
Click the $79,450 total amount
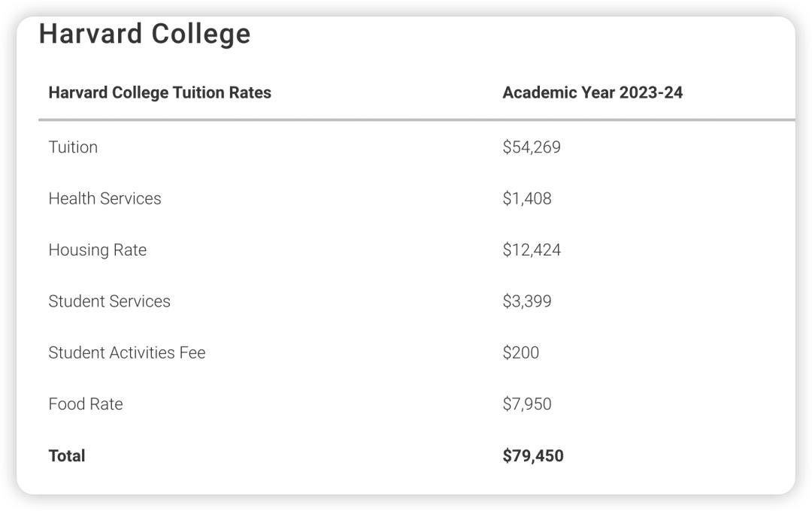tap(533, 455)
